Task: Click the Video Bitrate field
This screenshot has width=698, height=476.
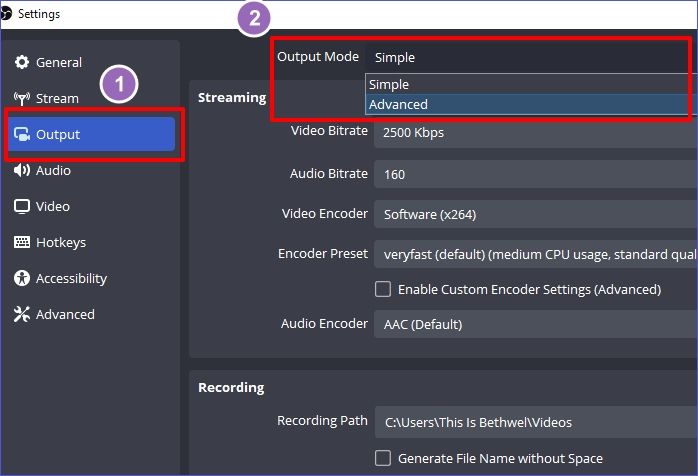Action: (x=536, y=132)
